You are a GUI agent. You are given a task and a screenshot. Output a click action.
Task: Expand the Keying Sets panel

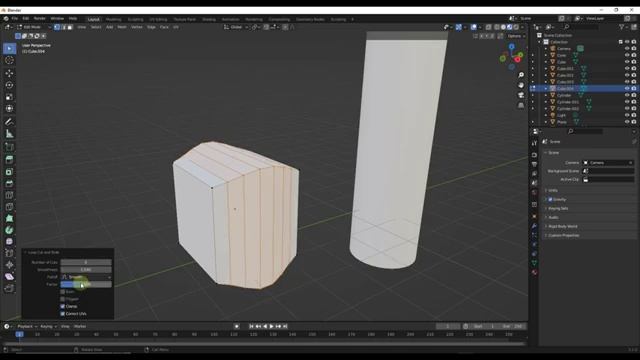[558, 209]
